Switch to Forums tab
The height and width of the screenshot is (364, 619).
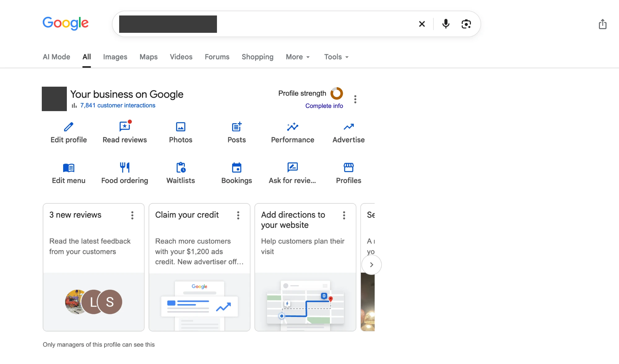(x=217, y=57)
